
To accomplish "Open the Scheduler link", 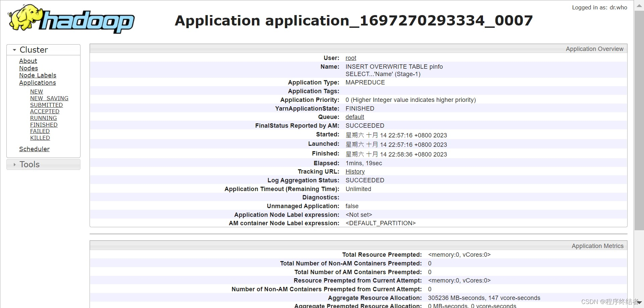I will (x=34, y=149).
